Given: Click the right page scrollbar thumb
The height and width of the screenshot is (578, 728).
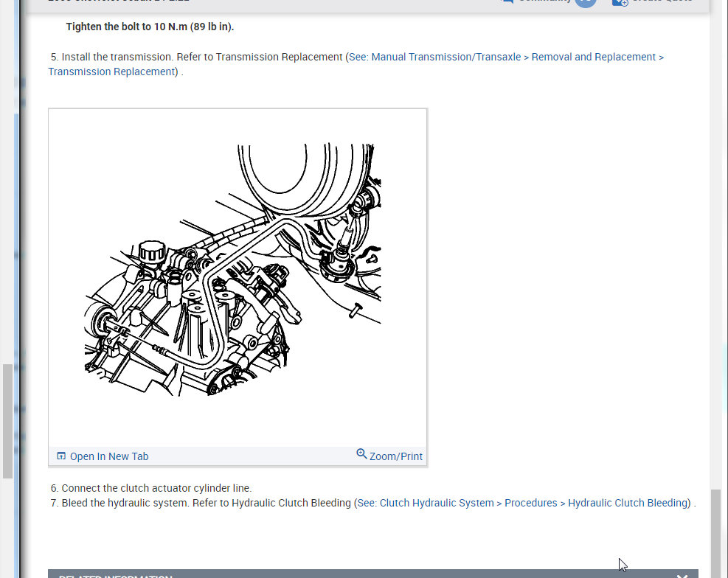Looking at the screenshot, I should [x=715, y=534].
